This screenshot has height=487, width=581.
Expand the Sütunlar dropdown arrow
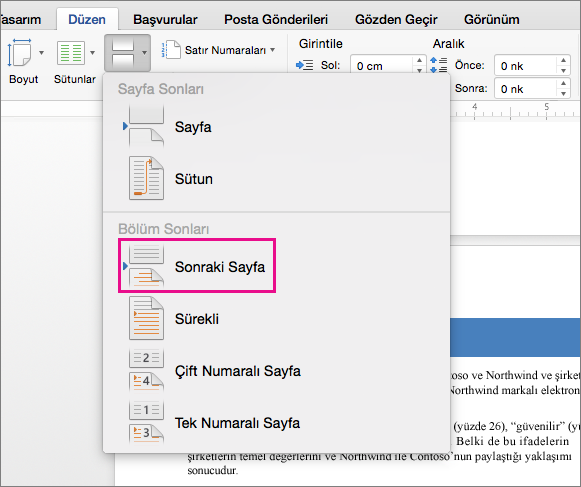click(x=92, y=53)
